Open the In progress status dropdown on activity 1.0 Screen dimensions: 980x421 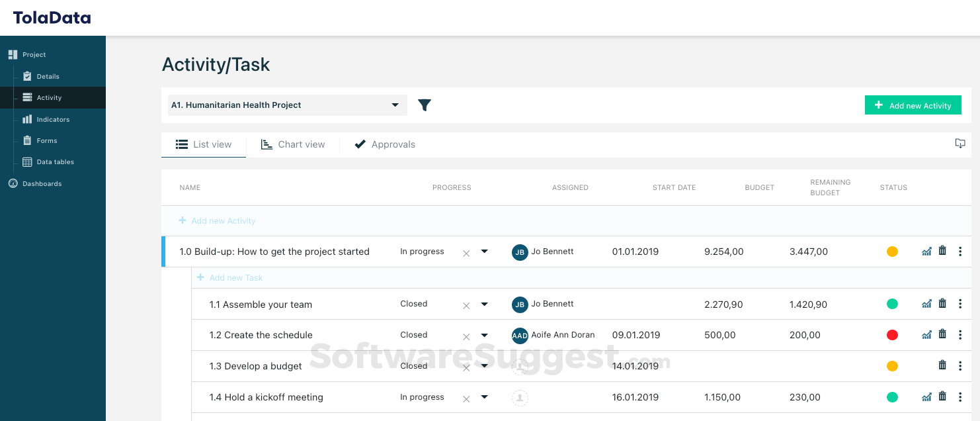click(484, 252)
